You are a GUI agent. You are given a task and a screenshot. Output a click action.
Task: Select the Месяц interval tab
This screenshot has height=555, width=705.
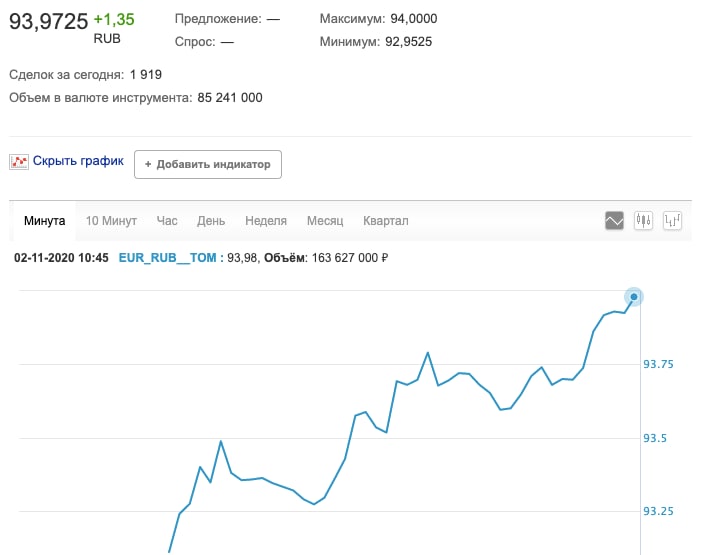[x=325, y=221]
